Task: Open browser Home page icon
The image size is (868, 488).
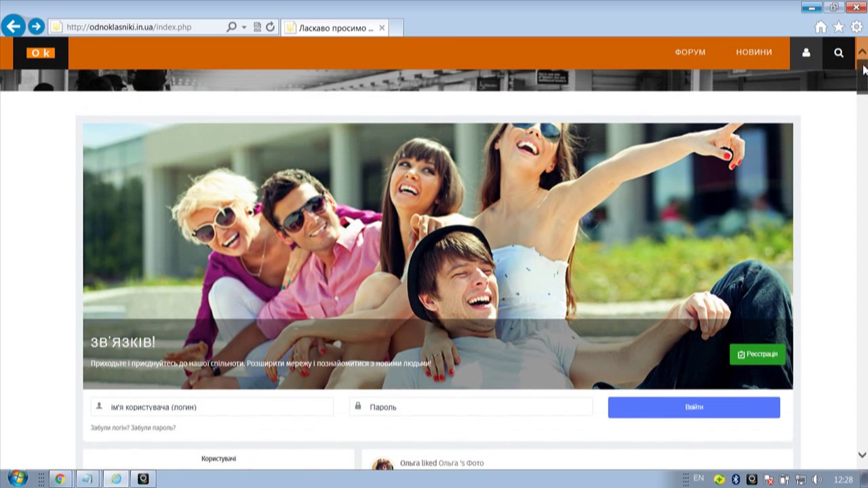Action: 821,27
